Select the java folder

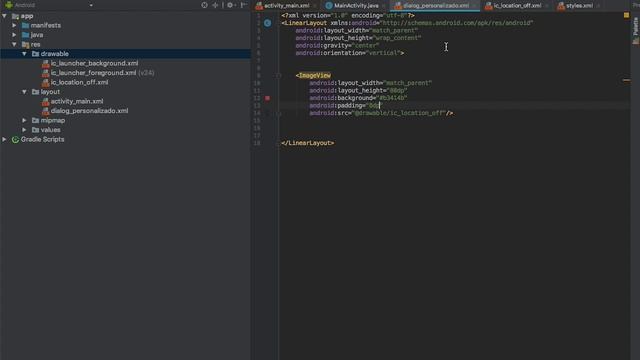tap(37, 35)
